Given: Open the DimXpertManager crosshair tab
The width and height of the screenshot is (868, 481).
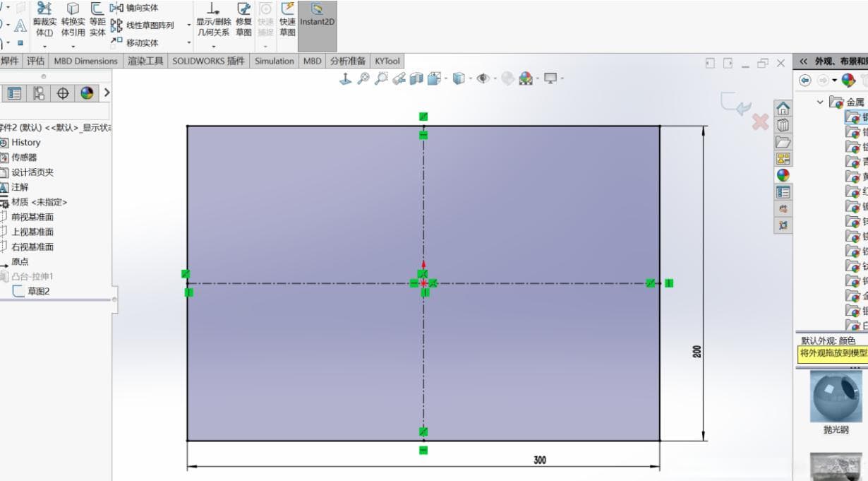Looking at the screenshot, I should click(x=63, y=93).
